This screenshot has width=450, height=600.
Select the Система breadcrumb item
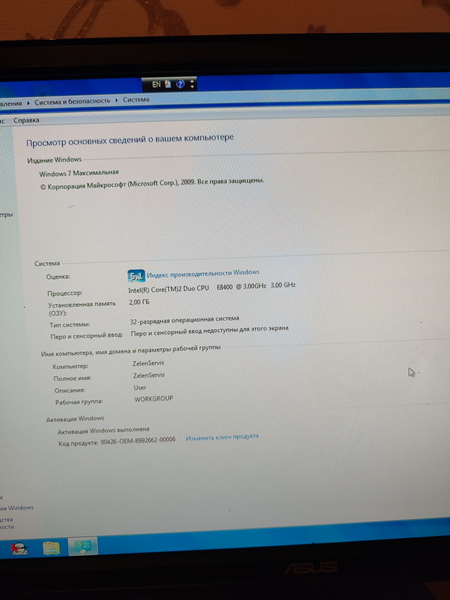coord(136,99)
